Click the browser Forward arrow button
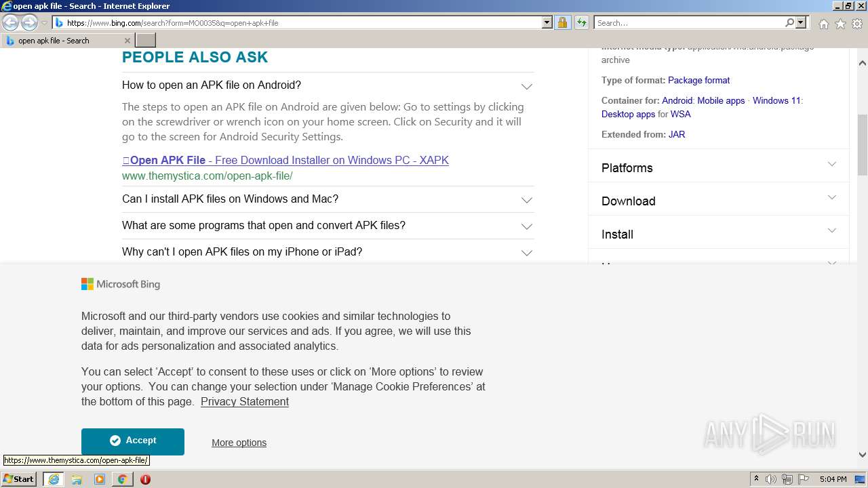 pyautogui.click(x=29, y=22)
